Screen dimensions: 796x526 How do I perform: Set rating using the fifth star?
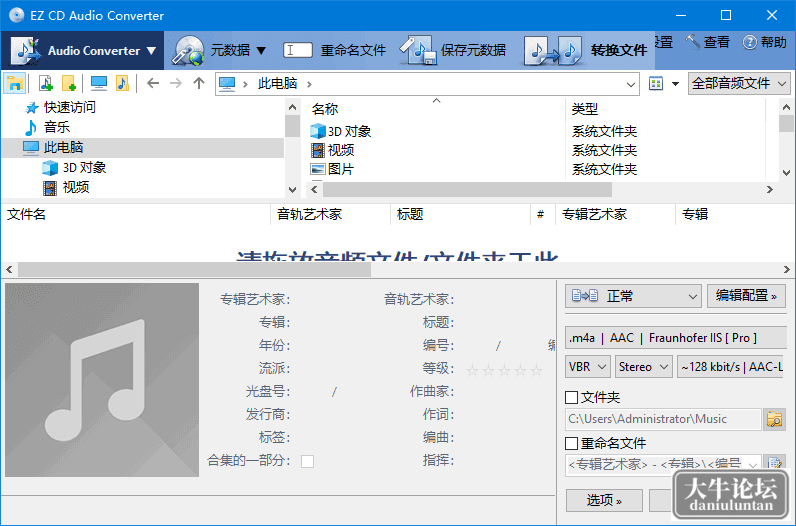pos(536,371)
